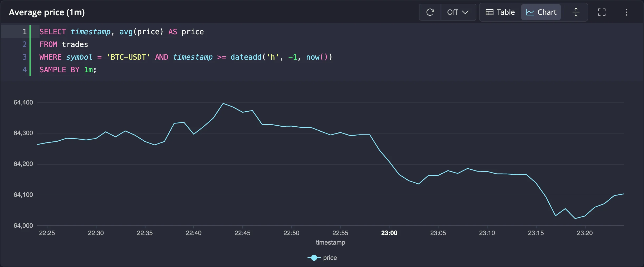Switch to Chart view
Image resolution: width=644 pixels, height=267 pixels.
(541, 12)
